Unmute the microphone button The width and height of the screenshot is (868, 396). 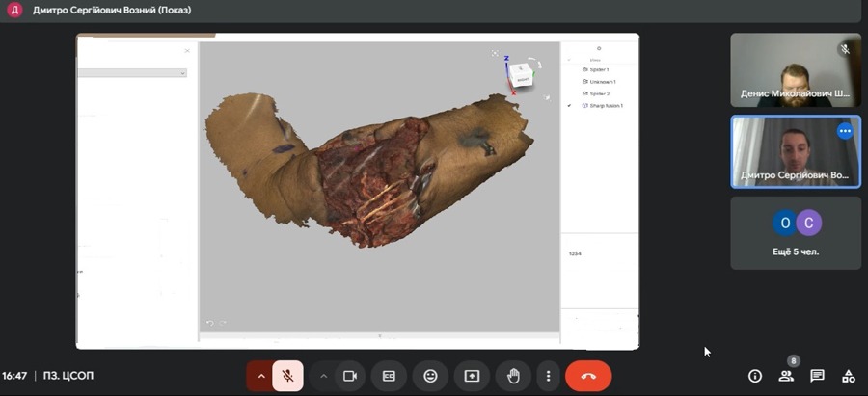coord(287,376)
